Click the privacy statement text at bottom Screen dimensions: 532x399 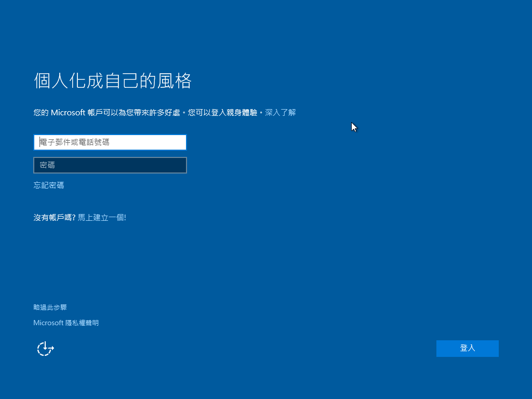[66, 323]
